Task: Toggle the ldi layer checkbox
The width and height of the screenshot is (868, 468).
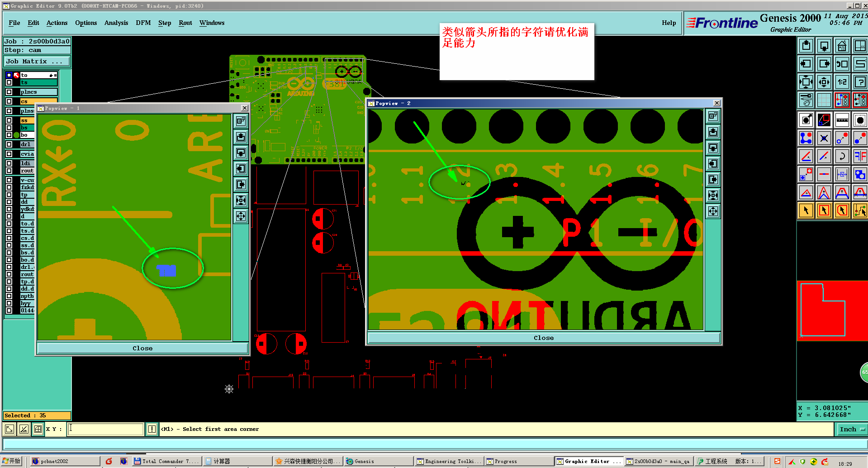Action: click(x=9, y=163)
